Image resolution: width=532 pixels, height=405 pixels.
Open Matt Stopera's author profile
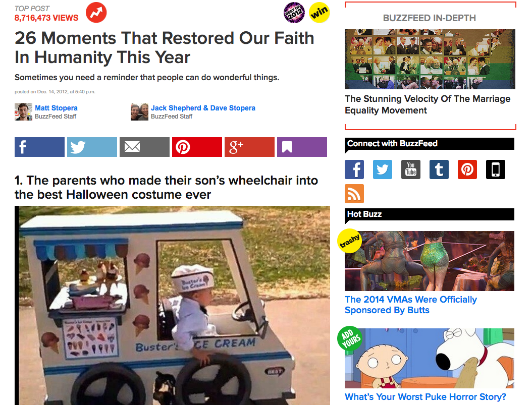(56, 108)
